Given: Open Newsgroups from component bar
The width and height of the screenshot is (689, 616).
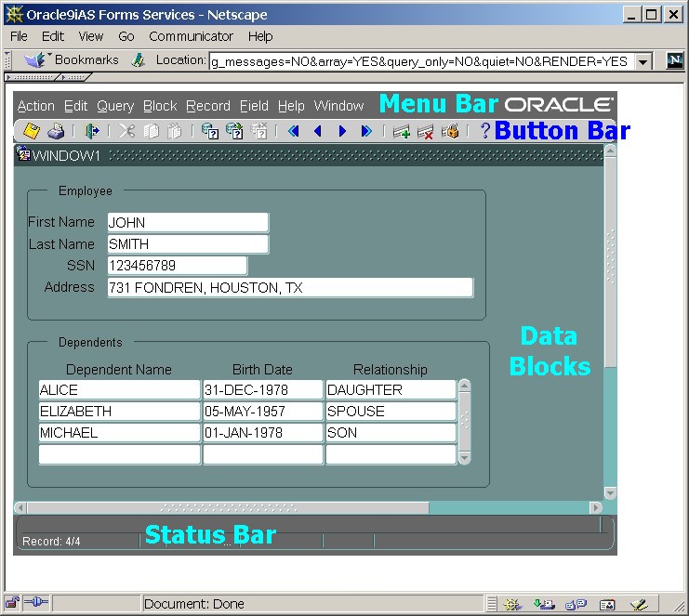Looking at the screenshot, I should [x=576, y=605].
